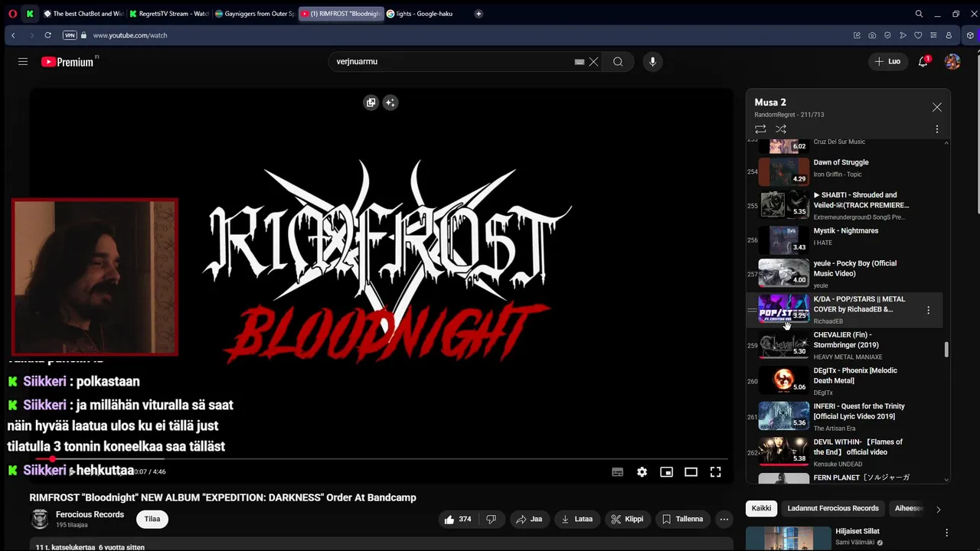Click INFERI - Quest for the Trinity
Screen dimensions: 980x551
[x=844, y=417]
